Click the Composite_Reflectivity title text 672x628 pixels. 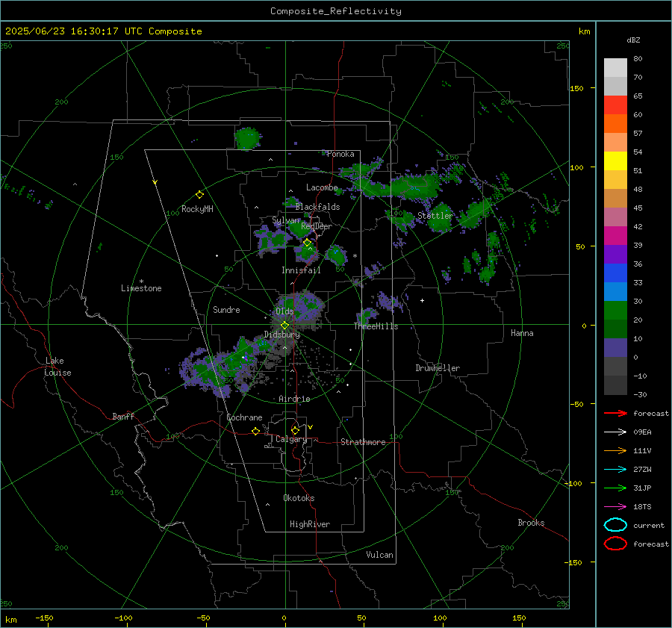click(336, 11)
